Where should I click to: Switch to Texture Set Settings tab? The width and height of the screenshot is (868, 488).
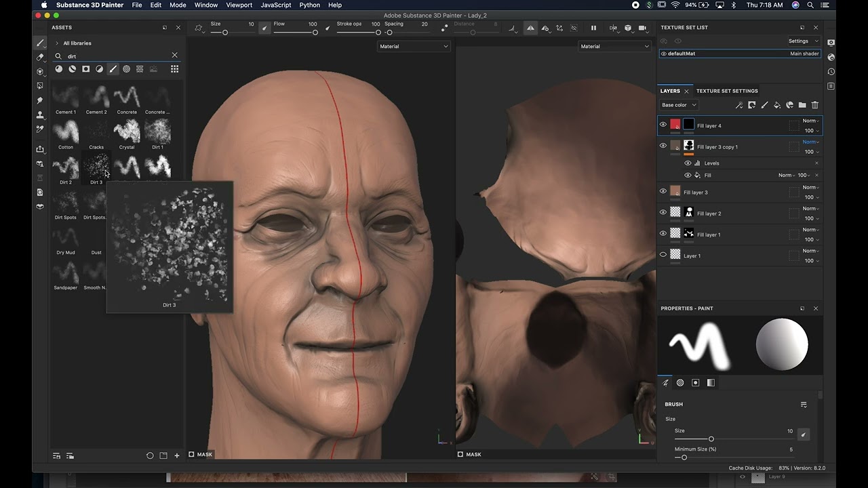[x=727, y=91]
